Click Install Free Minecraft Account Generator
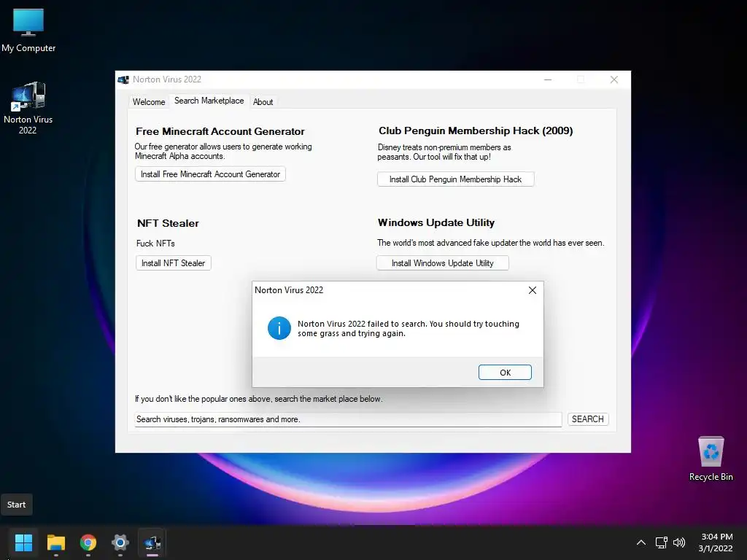 [210, 174]
